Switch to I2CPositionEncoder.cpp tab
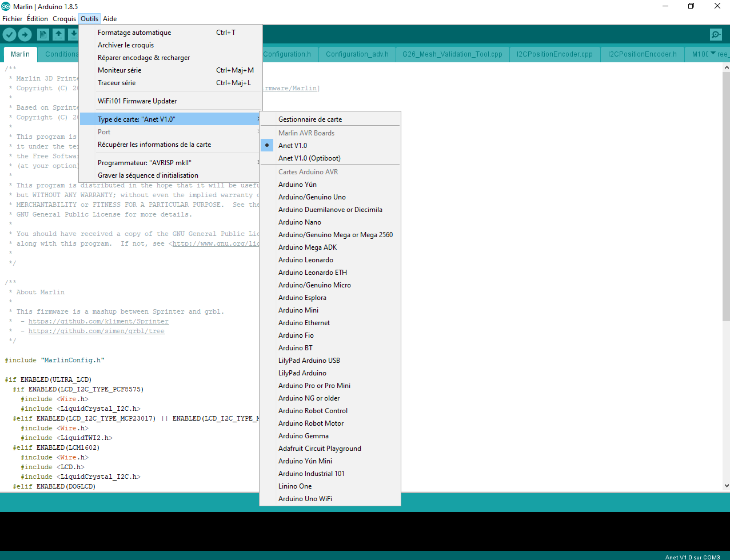 click(555, 54)
